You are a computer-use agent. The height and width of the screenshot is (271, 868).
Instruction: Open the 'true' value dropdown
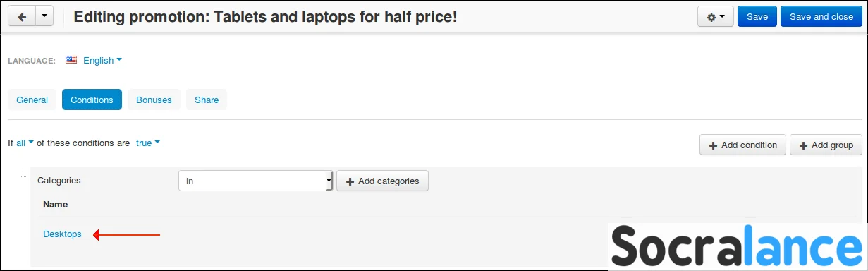(x=147, y=143)
